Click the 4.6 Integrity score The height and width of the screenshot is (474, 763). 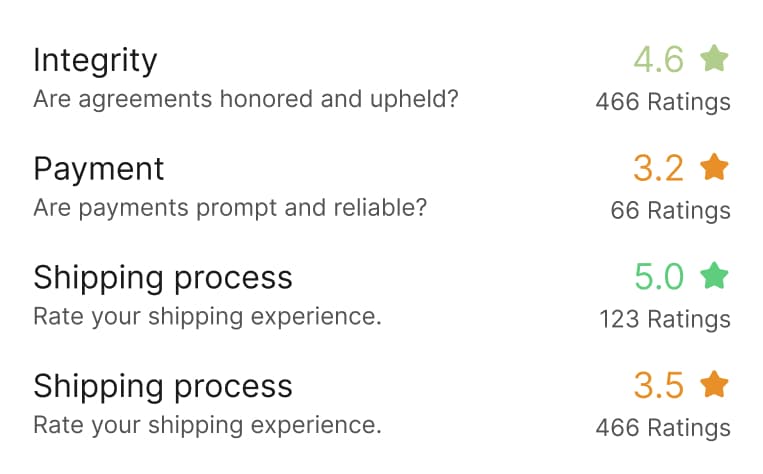point(658,60)
